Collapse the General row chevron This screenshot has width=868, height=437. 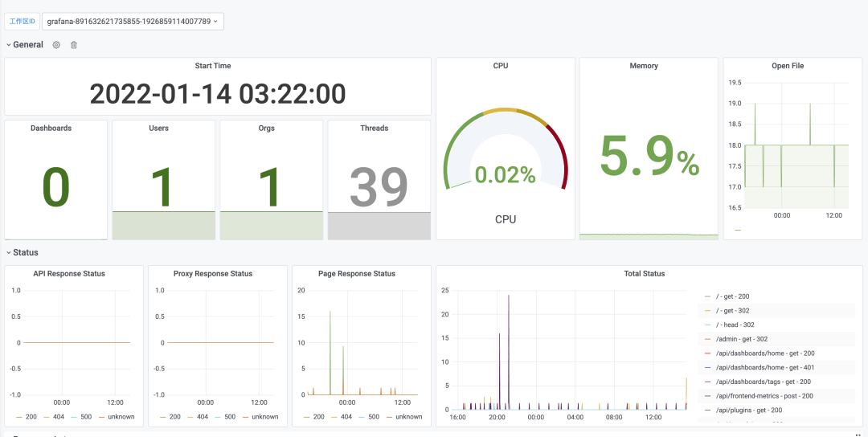(8, 45)
